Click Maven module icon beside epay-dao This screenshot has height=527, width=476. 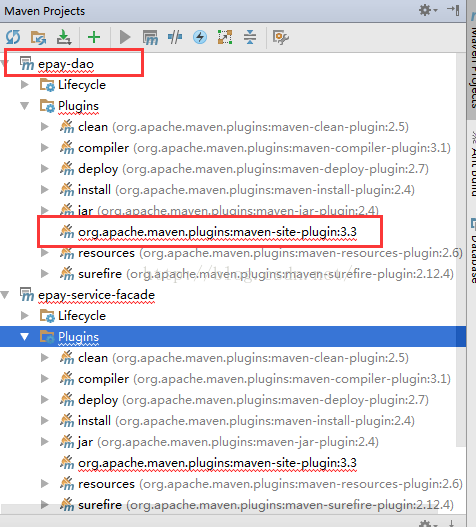(x=27, y=64)
